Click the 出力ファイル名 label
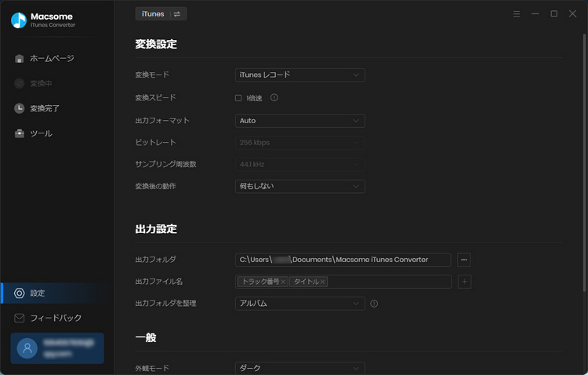This screenshot has height=375, width=588. (x=158, y=282)
